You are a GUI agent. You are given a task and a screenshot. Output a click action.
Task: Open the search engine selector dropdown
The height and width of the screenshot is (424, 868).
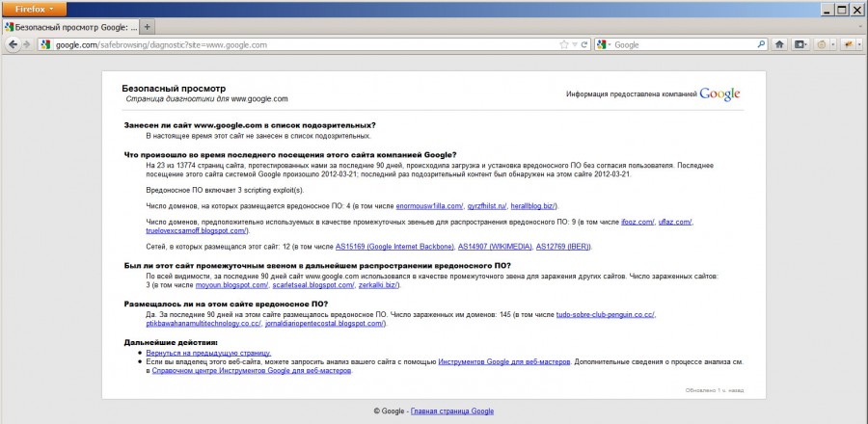pyautogui.click(x=604, y=44)
